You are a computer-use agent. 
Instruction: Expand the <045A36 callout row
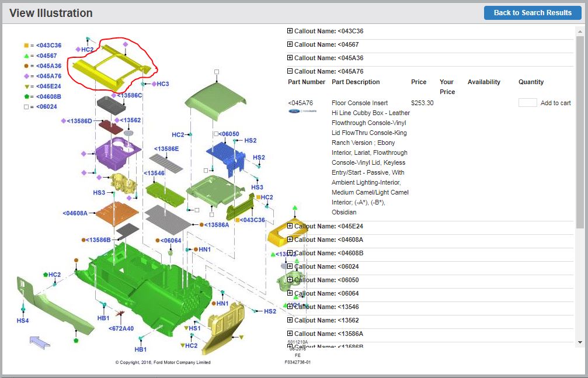pyautogui.click(x=290, y=58)
